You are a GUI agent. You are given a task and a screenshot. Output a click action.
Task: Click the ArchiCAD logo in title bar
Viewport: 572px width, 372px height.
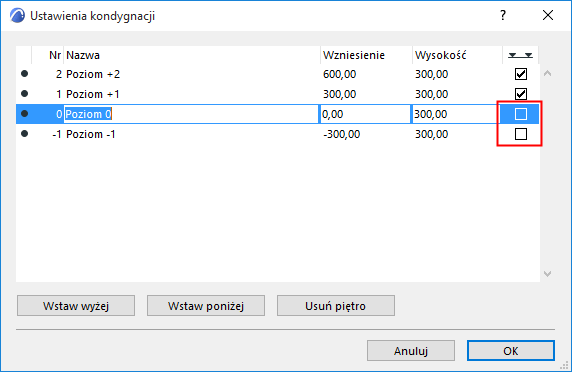coord(17,16)
